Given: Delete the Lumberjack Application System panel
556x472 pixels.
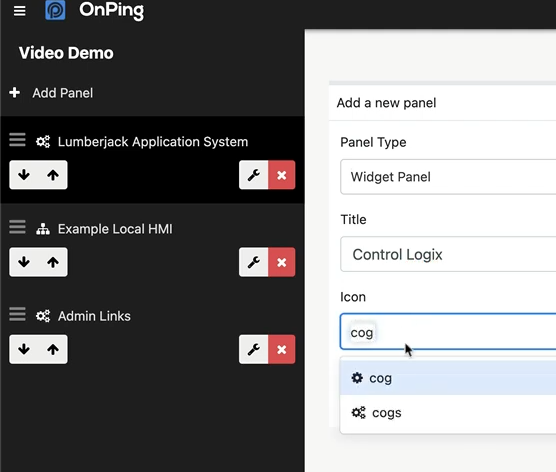Looking at the screenshot, I should coord(282,175).
